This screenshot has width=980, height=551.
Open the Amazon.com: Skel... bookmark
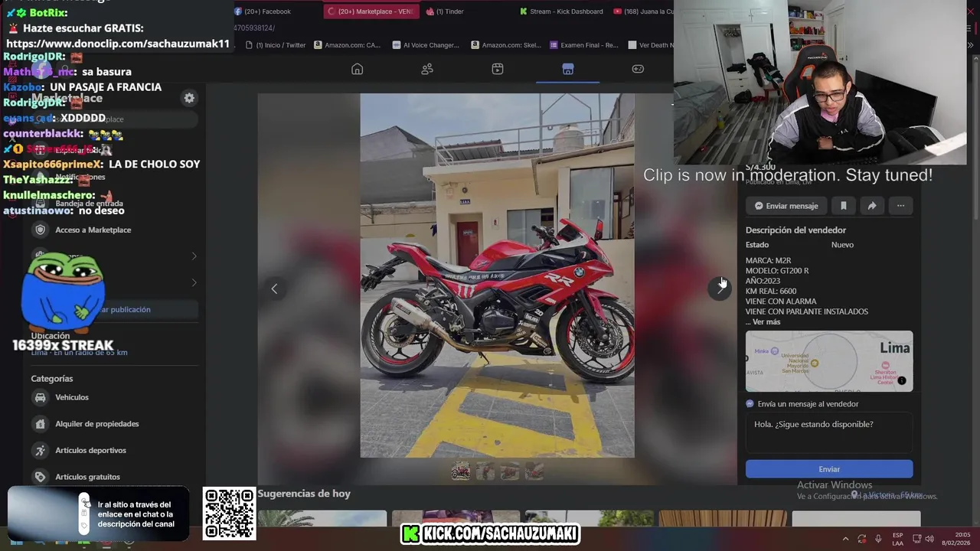(x=506, y=45)
